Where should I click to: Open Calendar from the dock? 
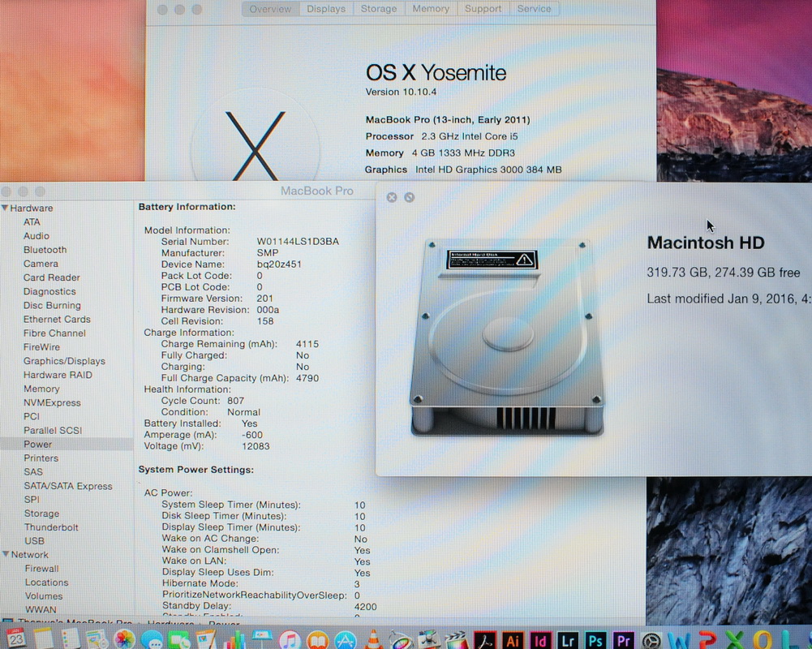16,638
